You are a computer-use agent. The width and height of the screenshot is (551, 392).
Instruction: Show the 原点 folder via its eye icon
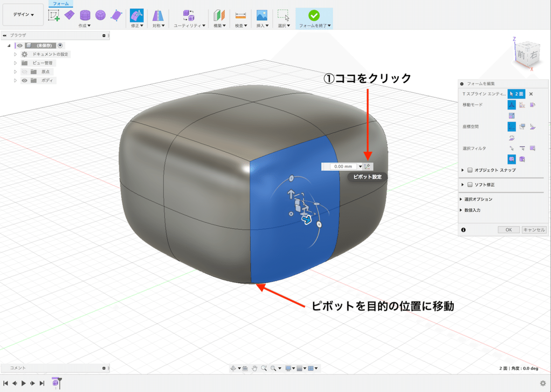(24, 72)
